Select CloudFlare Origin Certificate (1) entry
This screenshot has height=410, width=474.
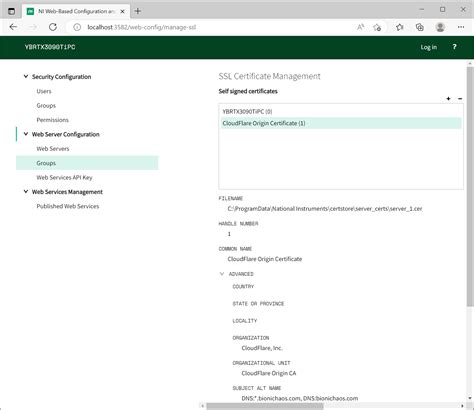341,123
